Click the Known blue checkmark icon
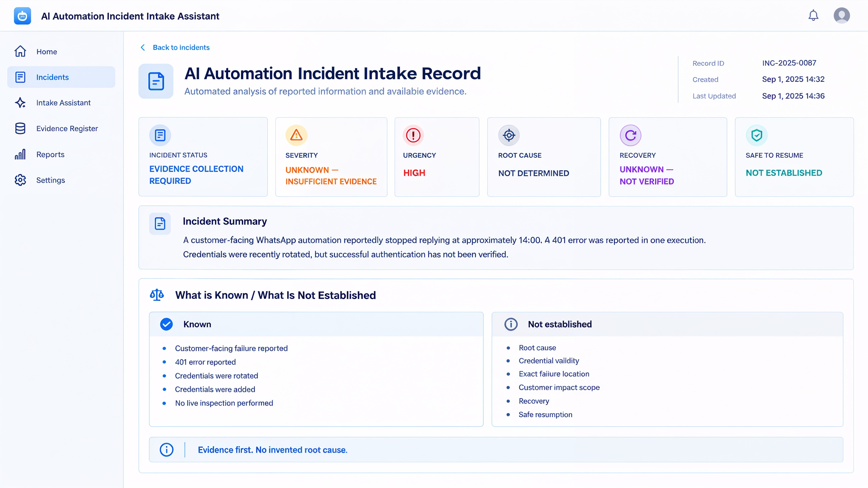Viewport: 868px width, 488px height. 166,324
